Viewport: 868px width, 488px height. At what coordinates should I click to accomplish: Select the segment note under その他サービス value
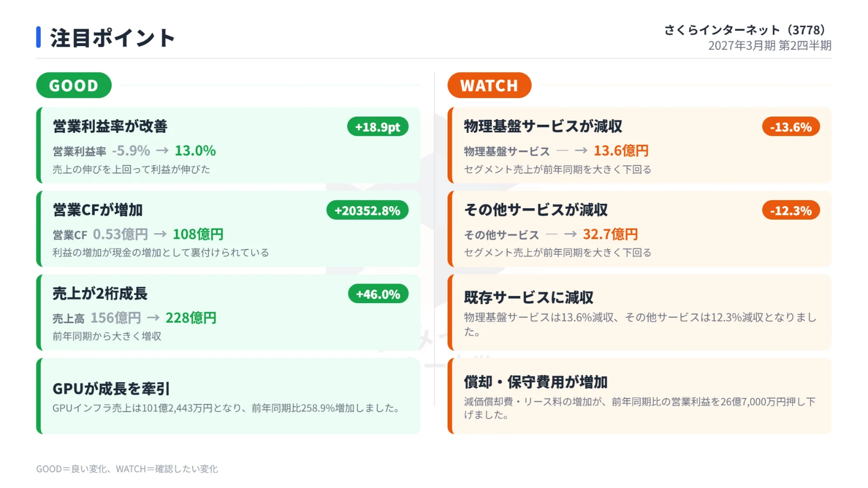click(x=558, y=253)
